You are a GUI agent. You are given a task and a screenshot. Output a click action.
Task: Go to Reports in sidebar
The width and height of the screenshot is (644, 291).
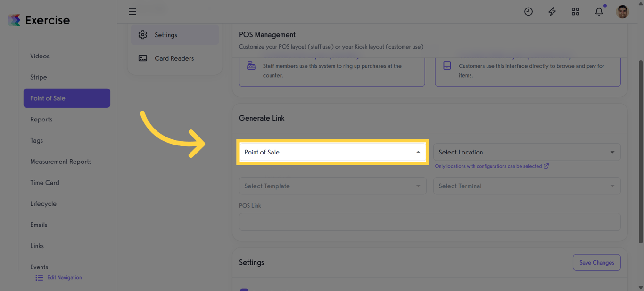(41, 120)
